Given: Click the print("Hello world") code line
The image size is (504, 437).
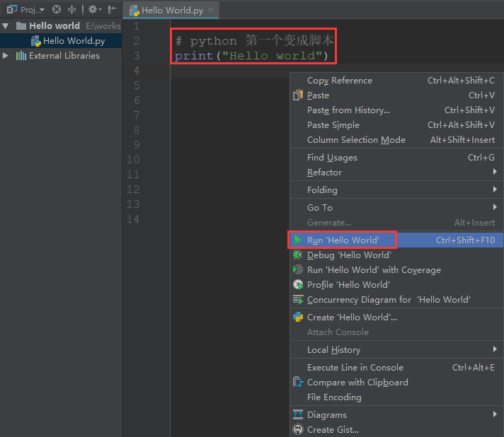Looking at the screenshot, I should coord(251,56).
